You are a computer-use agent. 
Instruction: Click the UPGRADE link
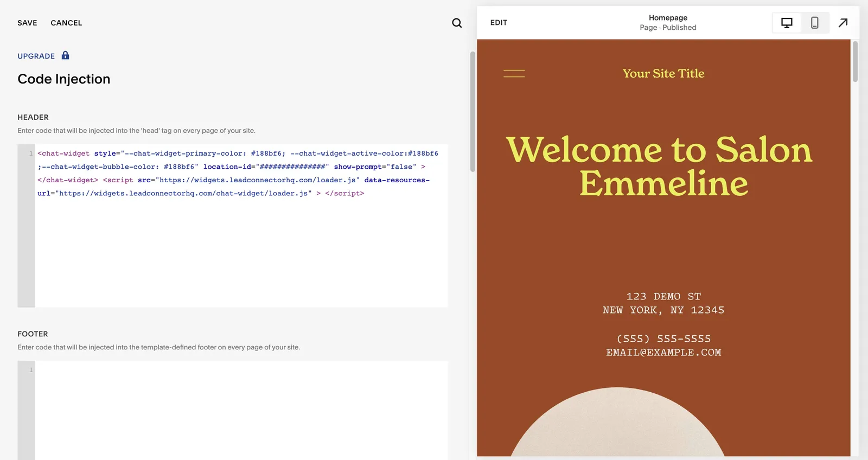36,56
